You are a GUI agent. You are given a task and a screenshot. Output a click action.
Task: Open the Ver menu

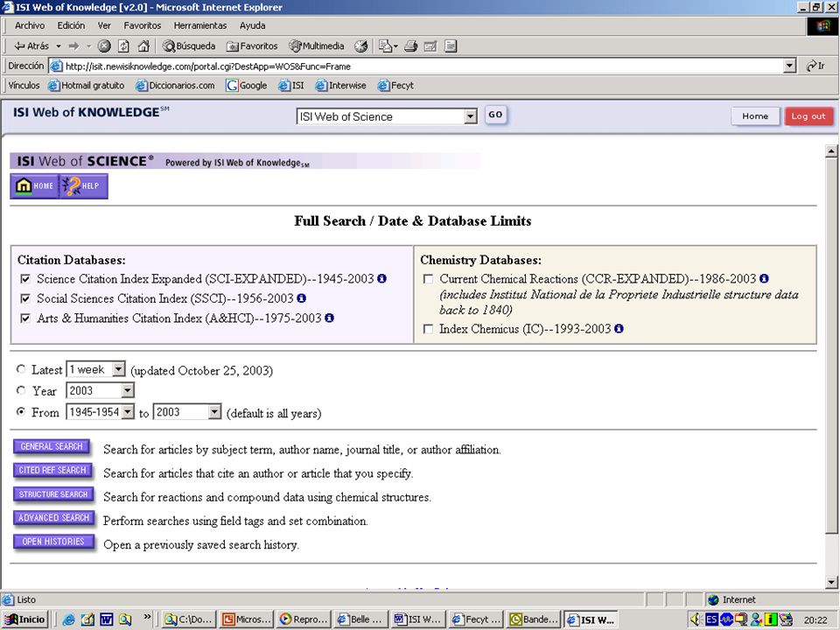pos(104,25)
